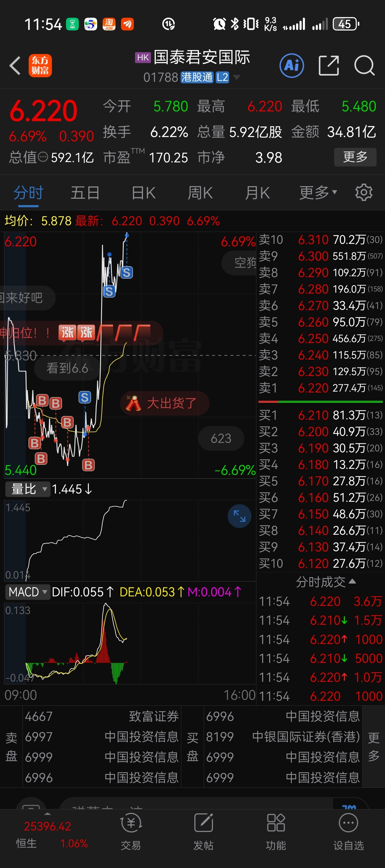Tap the MACD indicator chart
The image size is (385, 868).
[130, 643]
